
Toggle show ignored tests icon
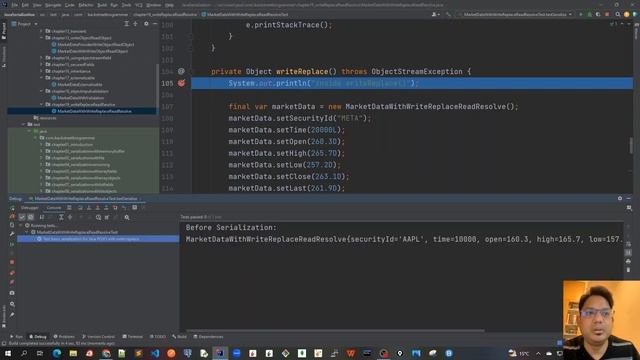(x=31, y=218)
